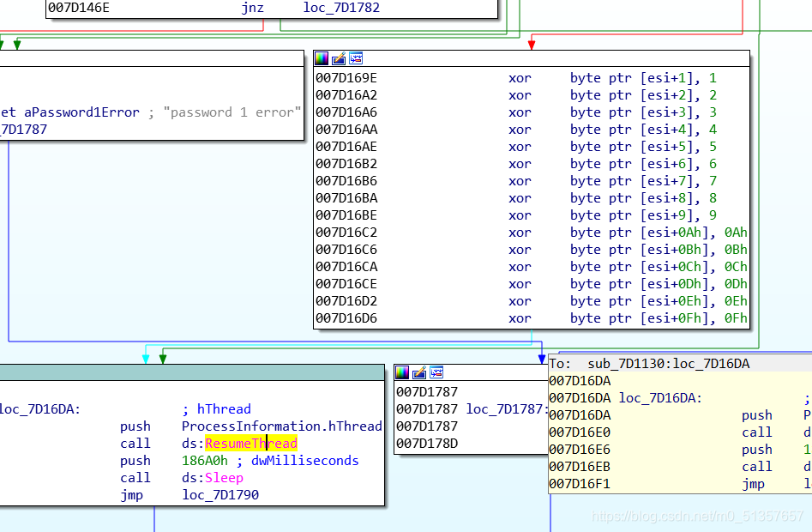
Task: Click address 007D16A2
Action: [346, 94]
